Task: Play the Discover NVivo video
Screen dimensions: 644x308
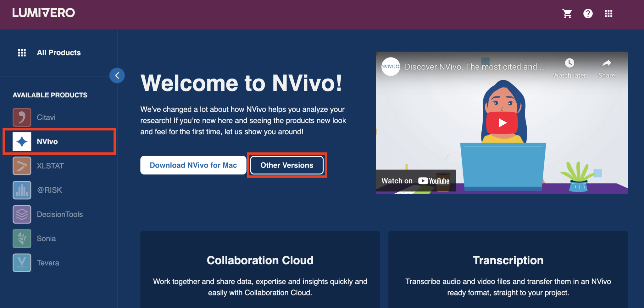Action: click(502, 123)
